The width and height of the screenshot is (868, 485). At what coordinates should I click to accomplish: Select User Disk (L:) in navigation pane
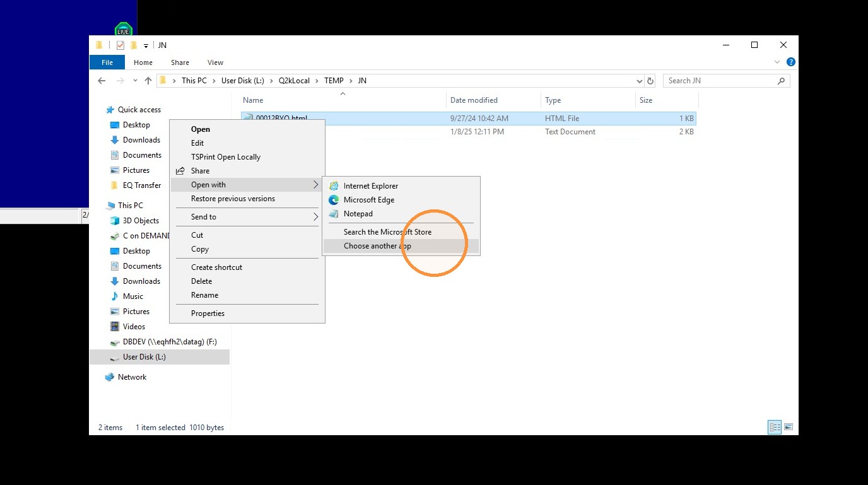tap(144, 357)
